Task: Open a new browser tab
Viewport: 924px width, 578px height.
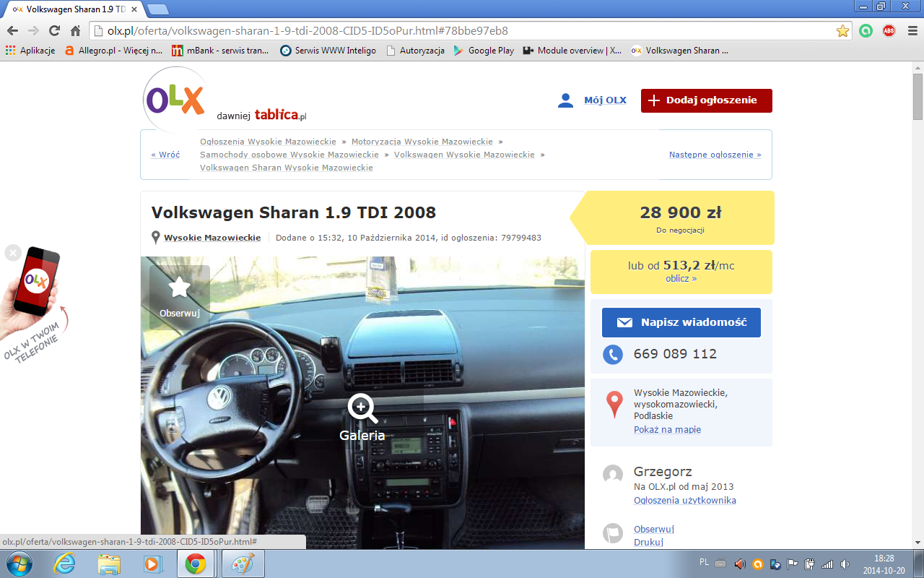Action: [x=158, y=9]
